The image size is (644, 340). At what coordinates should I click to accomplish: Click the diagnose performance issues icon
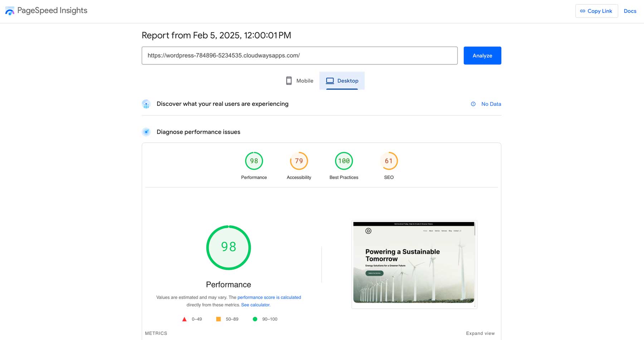pyautogui.click(x=146, y=132)
